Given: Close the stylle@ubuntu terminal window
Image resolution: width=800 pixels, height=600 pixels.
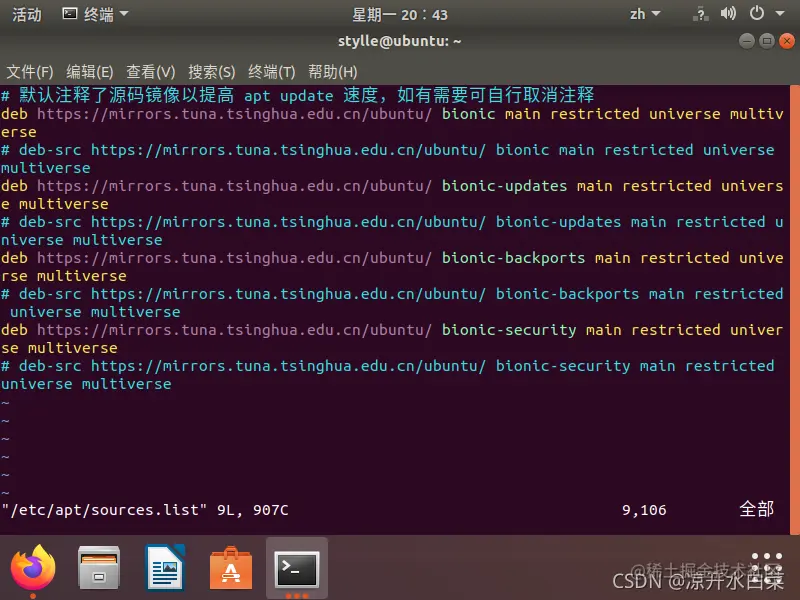Looking at the screenshot, I should (787, 41).
